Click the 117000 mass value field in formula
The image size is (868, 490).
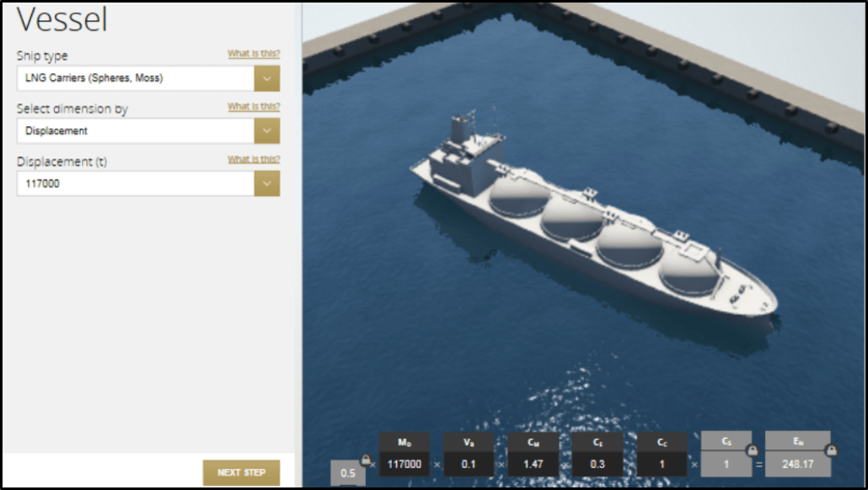coord(404,464)
